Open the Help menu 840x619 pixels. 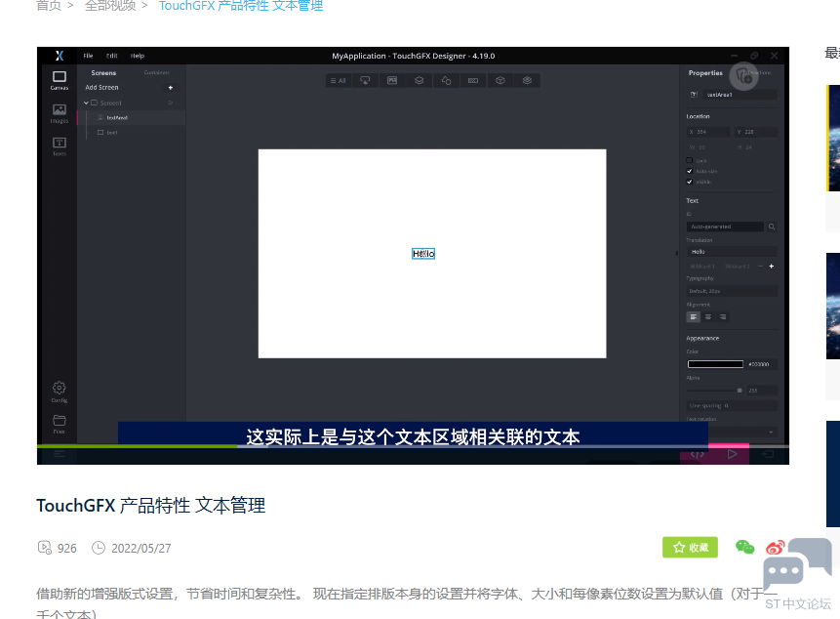(138, 56)
